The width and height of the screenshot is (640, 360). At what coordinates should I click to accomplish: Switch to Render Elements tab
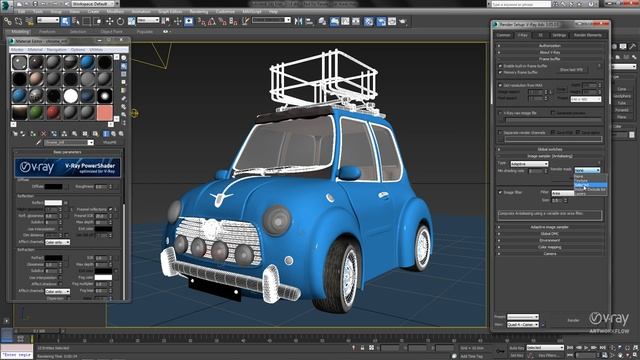pyautogui.click(x=588, y=35)
